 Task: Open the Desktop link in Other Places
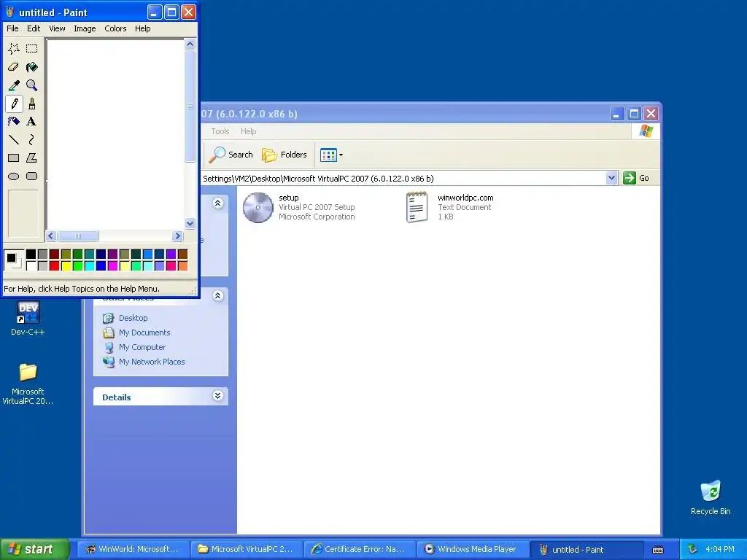133,318
